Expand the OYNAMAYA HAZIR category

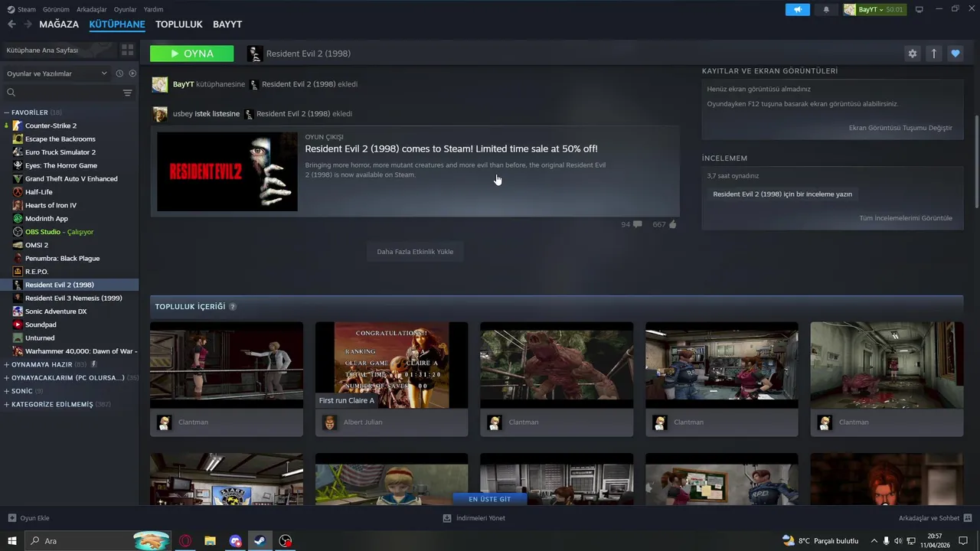pos(7,364)
